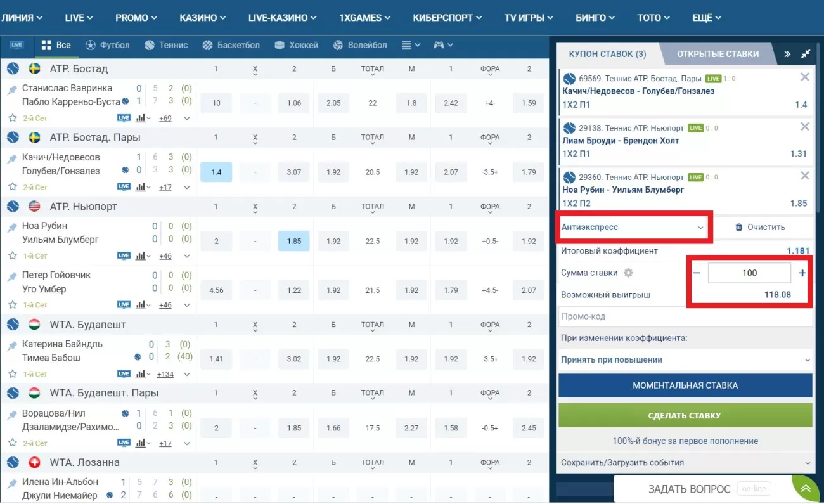Open the Антиэкспресс bet type dropdown

[x=634, y=227]
